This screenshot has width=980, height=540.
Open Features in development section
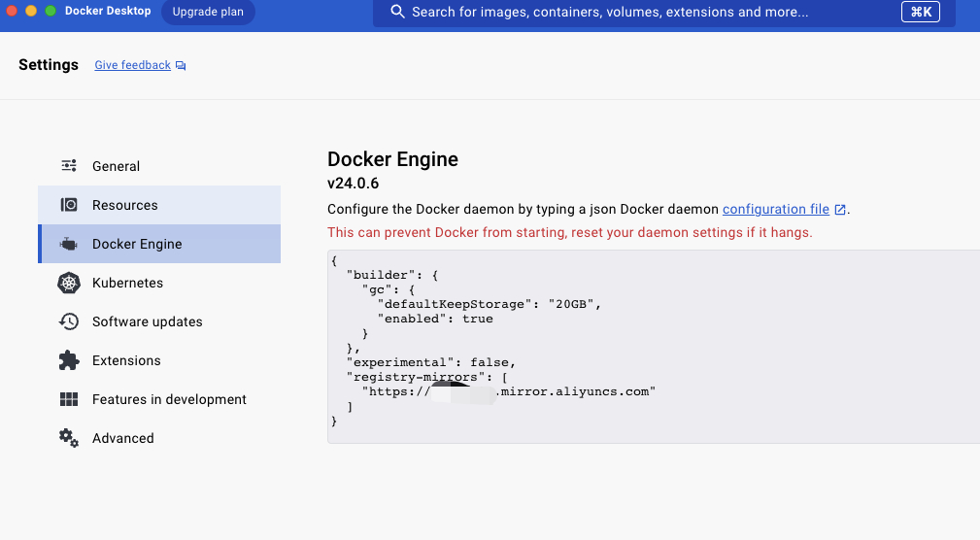point(159,399)
